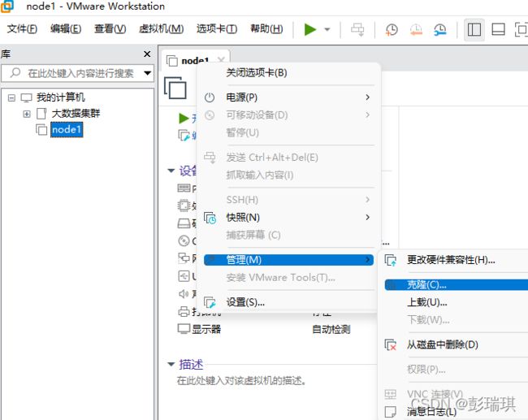The width and height of the screenshot is (528, 420).
Task: Collapse the 描述 description section triangle
Action: point(171,364)
